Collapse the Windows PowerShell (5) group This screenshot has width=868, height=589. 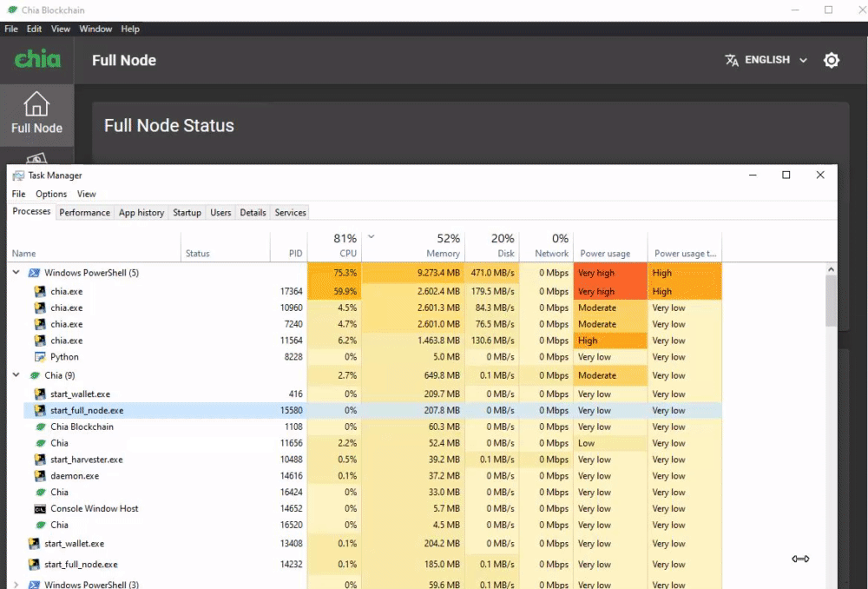click(x=16, y=272)
